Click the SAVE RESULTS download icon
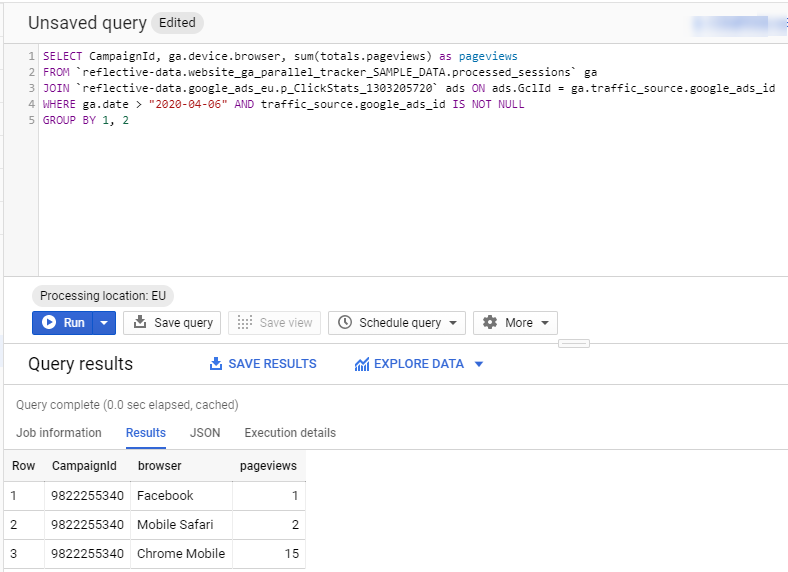The width and height of the screenshot is (788, 572). tap(216, 363)
